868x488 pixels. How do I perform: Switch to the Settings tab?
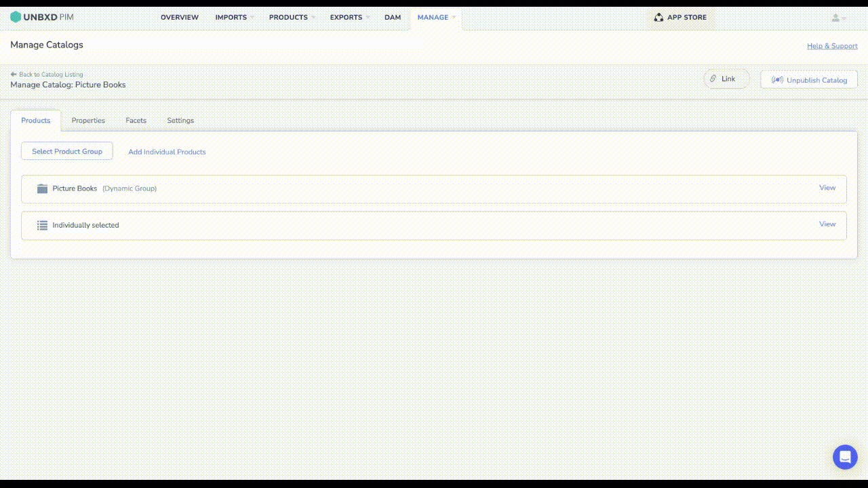pyautogui.click(x=180, y=121)
